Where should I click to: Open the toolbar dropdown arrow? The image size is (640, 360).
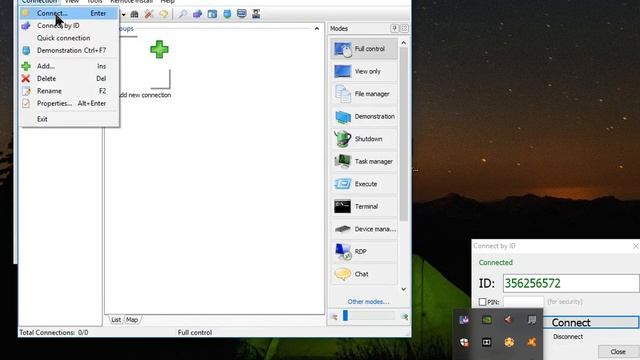click(123, 15)
